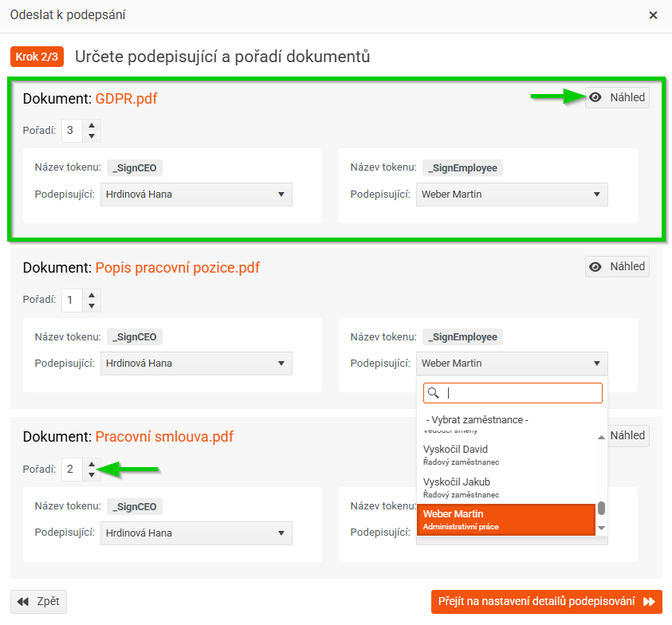Increase order number for GDPR.pdf
This screenshot has height=625, width=672.
coord(92,125)
